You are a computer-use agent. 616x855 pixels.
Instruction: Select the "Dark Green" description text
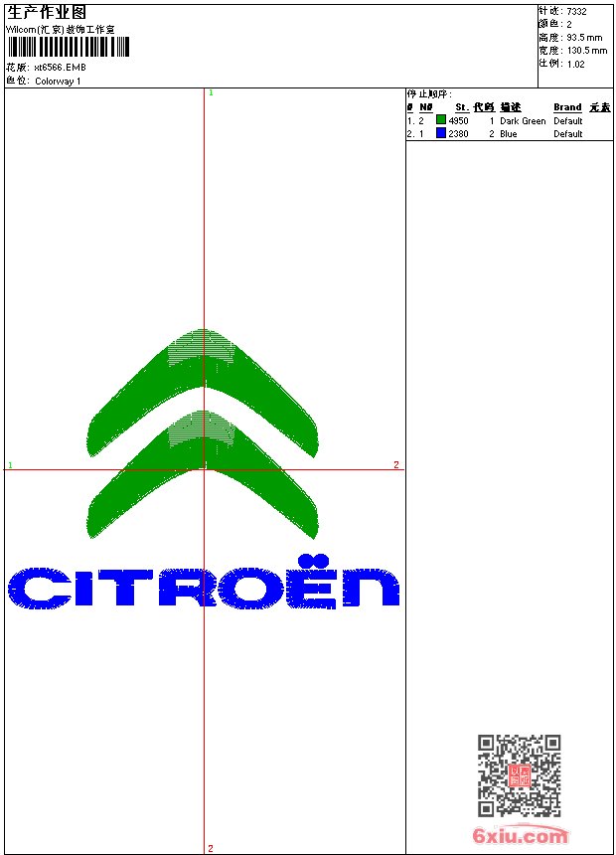click(x=523, y=121)
